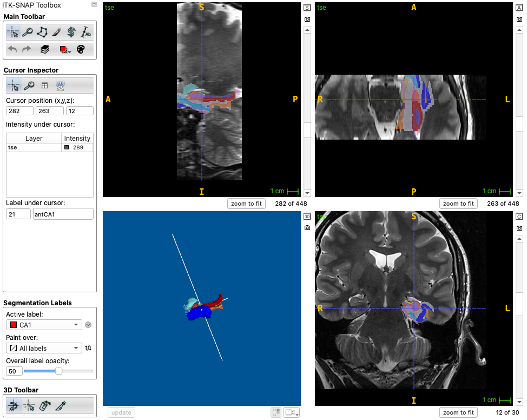Adjust the overall label opacity slider
The image size is (527, 420).
[x=58, y=371]
